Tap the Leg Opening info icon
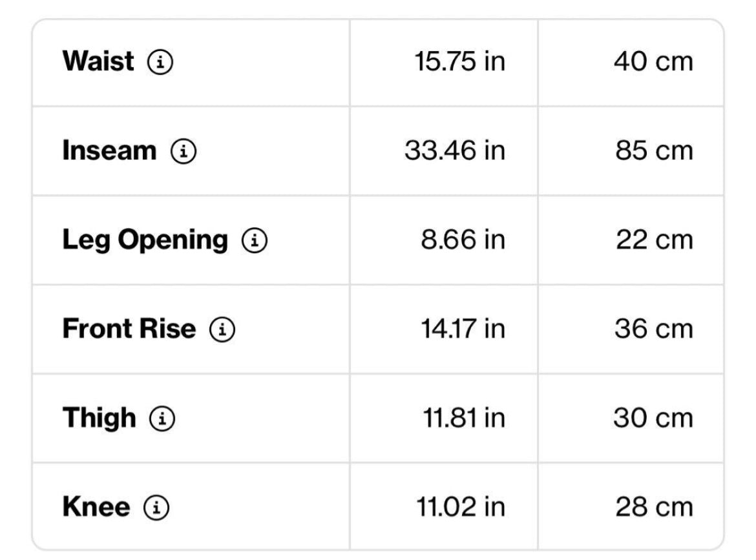 pyautogui.click(x=255, y=241)
